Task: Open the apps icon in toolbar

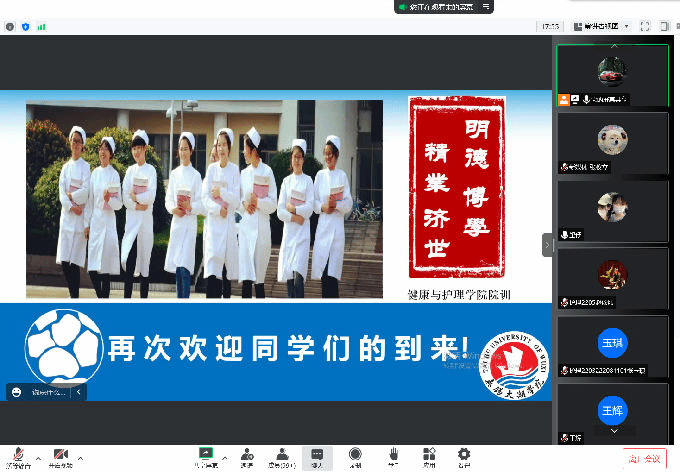Action: tap(428, 455)
